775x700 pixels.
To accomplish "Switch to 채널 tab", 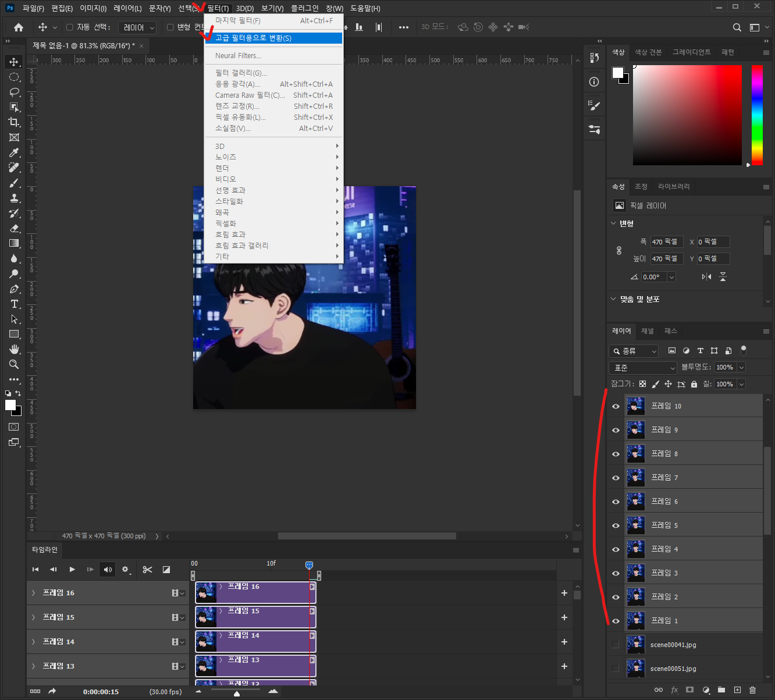I will [648, 331].
